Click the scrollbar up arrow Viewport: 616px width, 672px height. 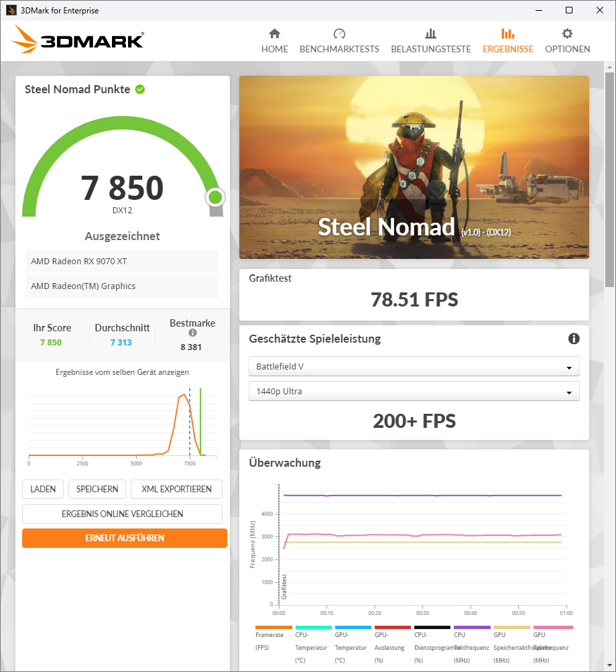[x=609, y=67]
